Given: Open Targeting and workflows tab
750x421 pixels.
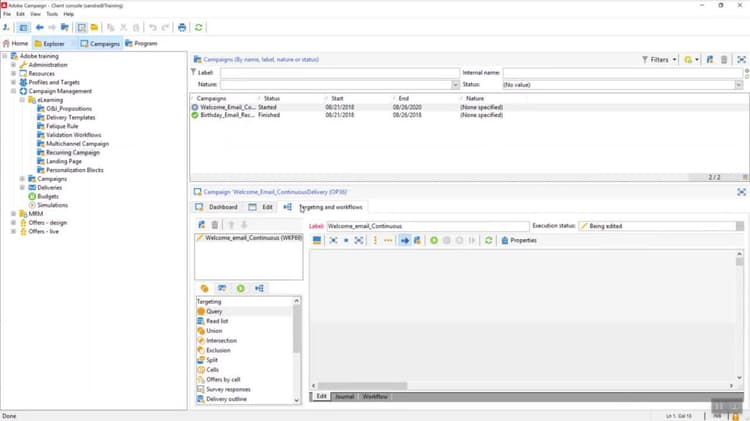Looking at the screenshot, I should (x=323, y=207).
